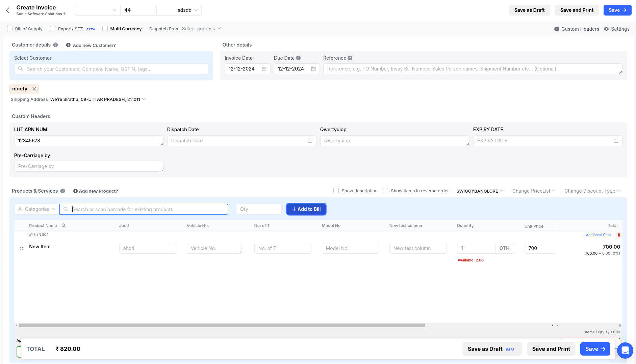636x364 pixels.
Task: Remove the 'ninety' customer tag
Action: (34, 89)
